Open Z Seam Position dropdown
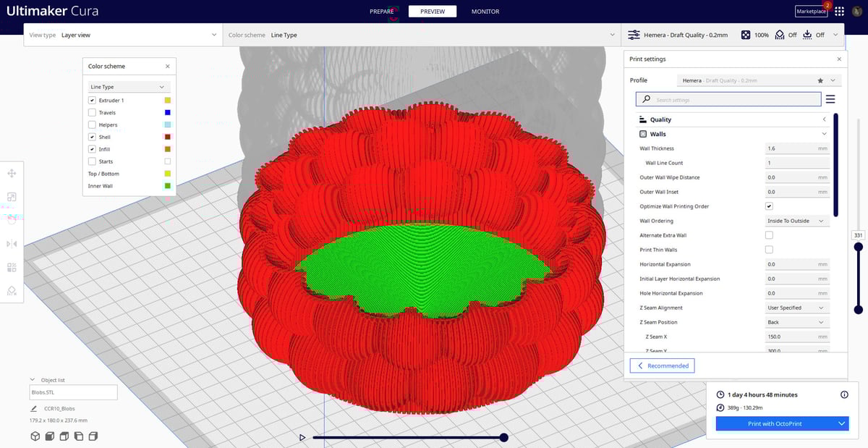The image size is (868, 448). tap(797, 322)
